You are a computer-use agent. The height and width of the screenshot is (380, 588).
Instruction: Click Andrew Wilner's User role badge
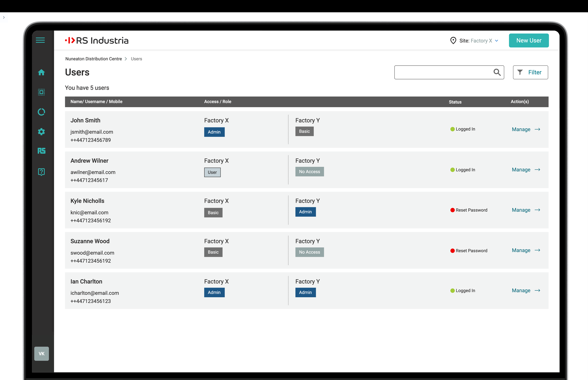click(x=212, y=172)
